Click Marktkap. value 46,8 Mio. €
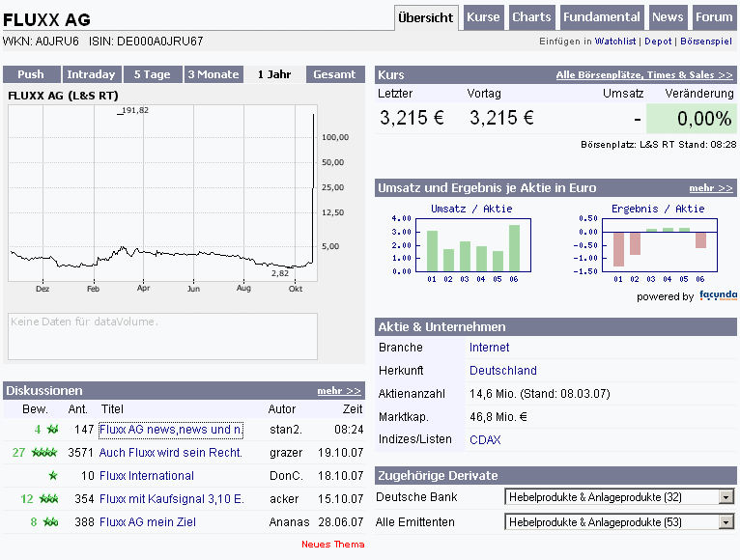Viewport: 740px width, 560px height. [x=498, y=417]
